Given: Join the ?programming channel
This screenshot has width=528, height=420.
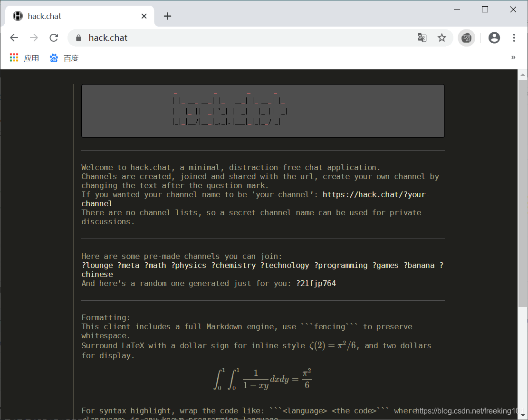Looking at the screenshot, I should click(341, 266).
